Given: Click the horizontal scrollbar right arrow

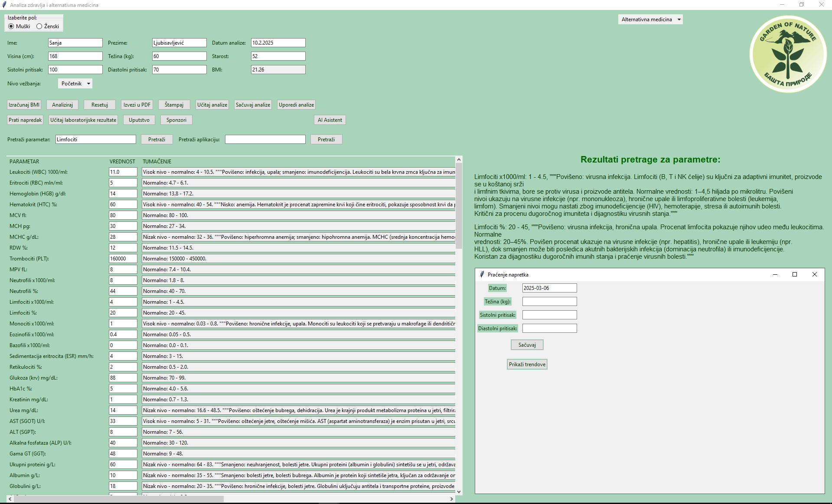Looking at the screenshot, I should click(x=451, y=499).
